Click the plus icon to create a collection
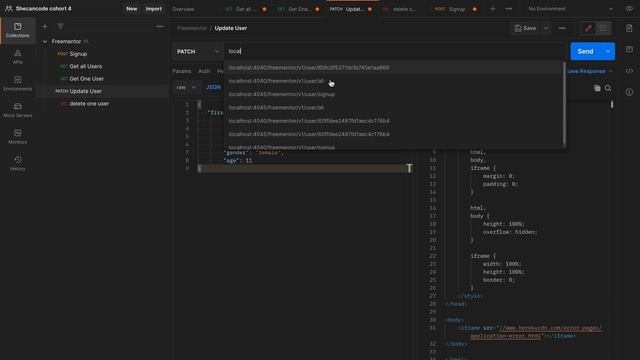640x360 pixels. [x=44, y=27]
